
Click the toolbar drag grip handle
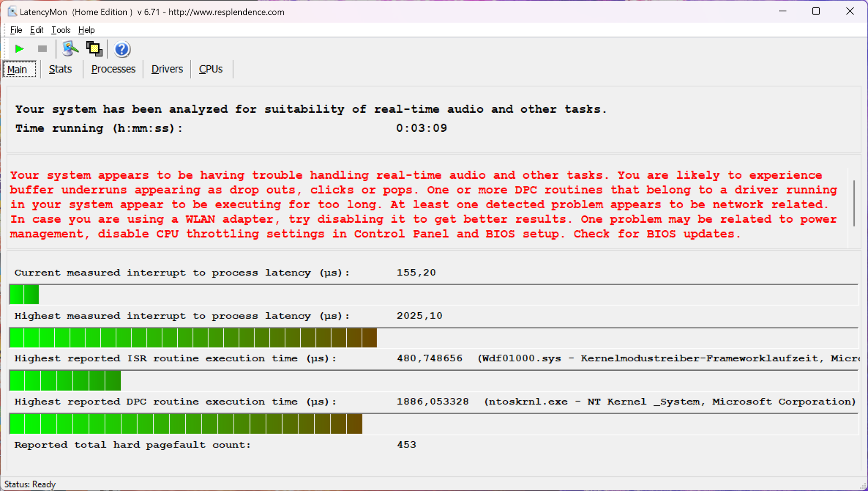point(5,49)
